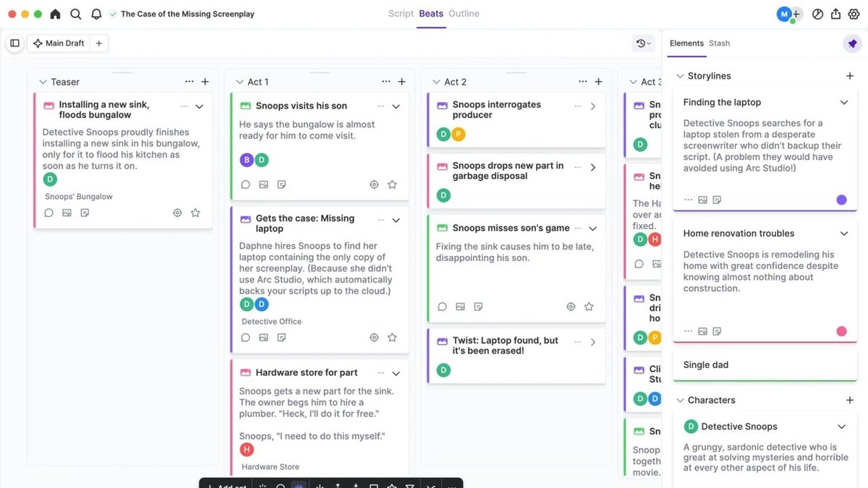Open comments on 'Installing a new sink' card
The height and width of the screenshot is (488, 868).
coord(49,213)
